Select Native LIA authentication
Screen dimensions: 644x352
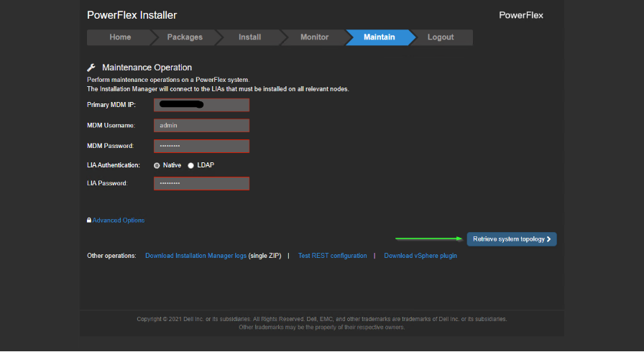click(x=157, y=166)
